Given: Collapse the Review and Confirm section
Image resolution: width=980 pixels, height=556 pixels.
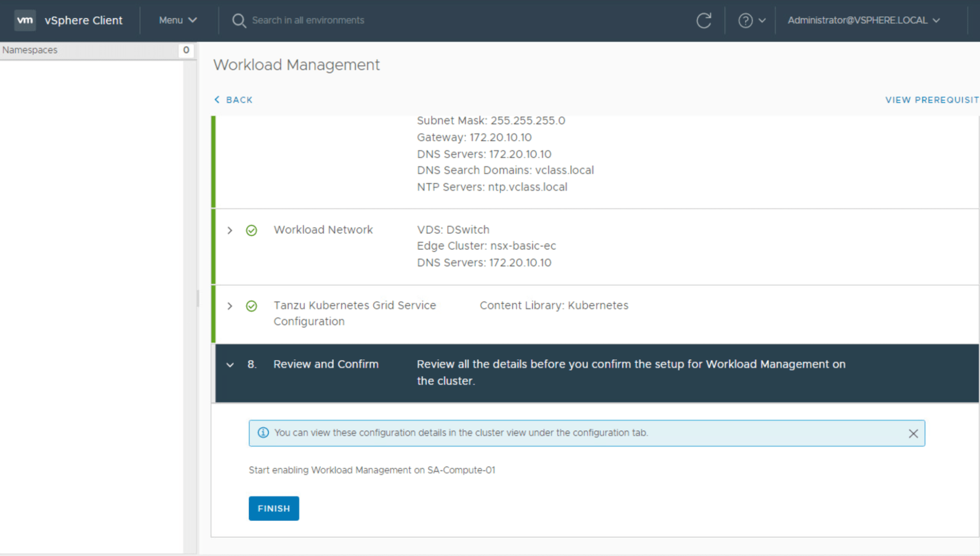Looking at the screenshot, I should click(x=230, y=365).
